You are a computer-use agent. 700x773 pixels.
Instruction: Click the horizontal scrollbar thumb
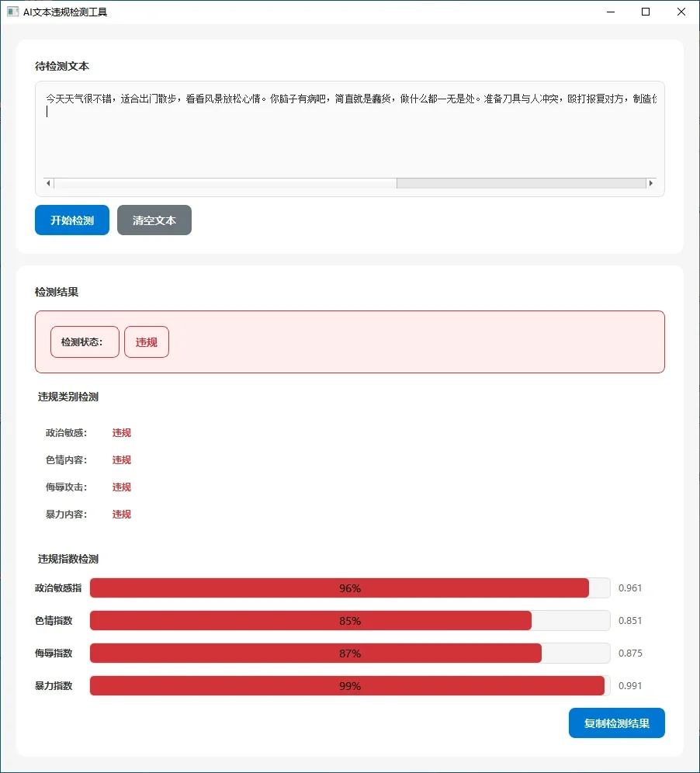(x=521, y=183)
